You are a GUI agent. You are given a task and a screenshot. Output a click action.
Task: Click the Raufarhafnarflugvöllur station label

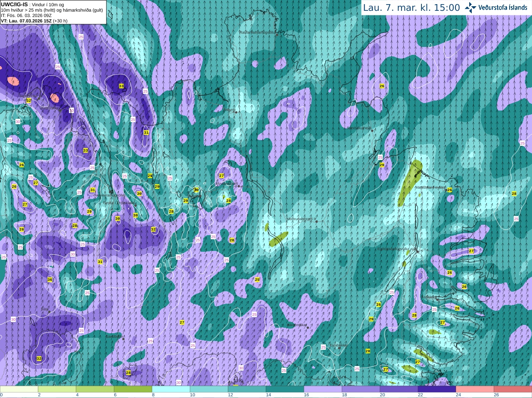click(257, 32)
